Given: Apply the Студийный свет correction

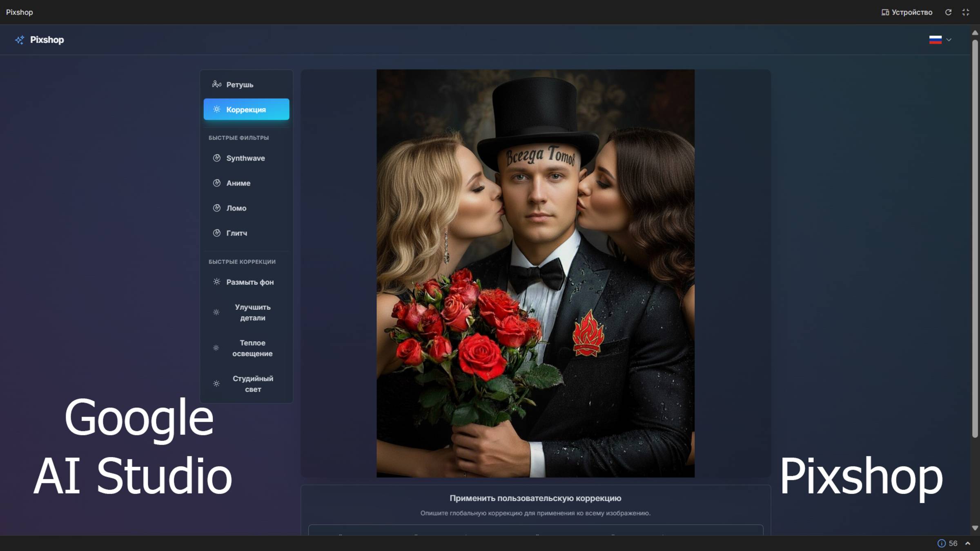Looking at the screenshot, I should [x=246, y=384].
